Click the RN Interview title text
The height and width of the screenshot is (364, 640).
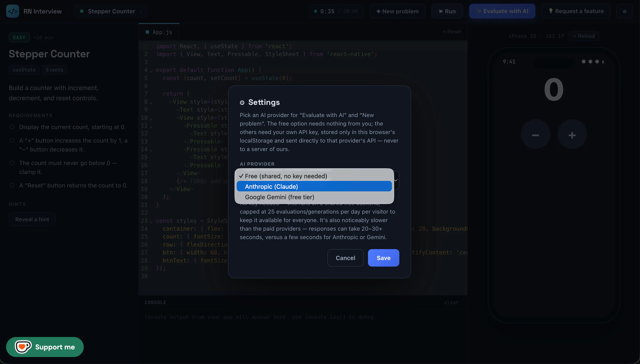click(x=43, y=11)
